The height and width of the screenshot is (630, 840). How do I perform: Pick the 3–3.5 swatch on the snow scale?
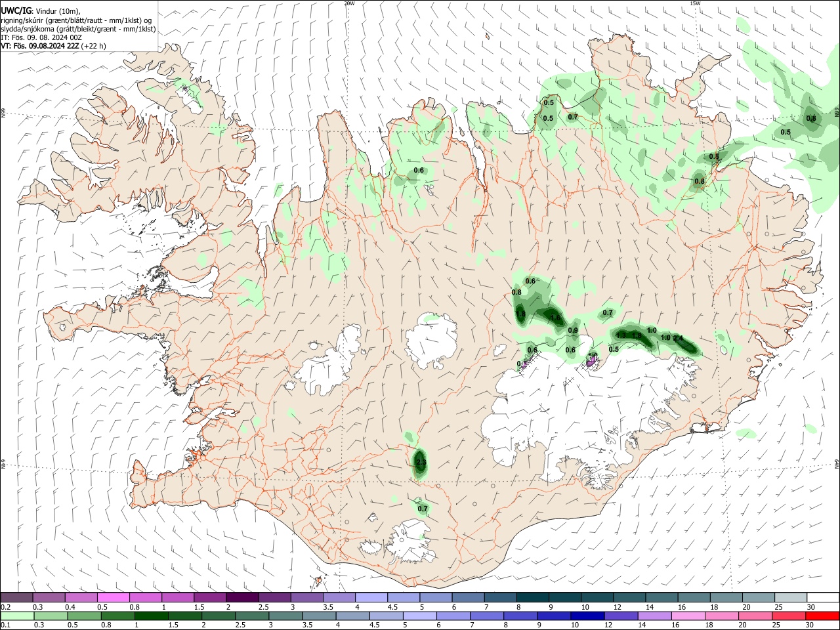pyautogui.click(x=306, y=598)
